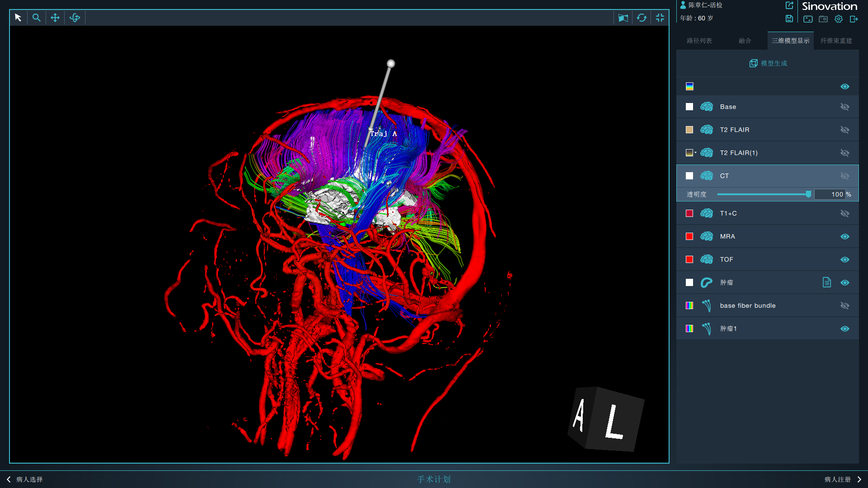Open the 路径列表 tab

pyautogui.click(x=699, y=41)
